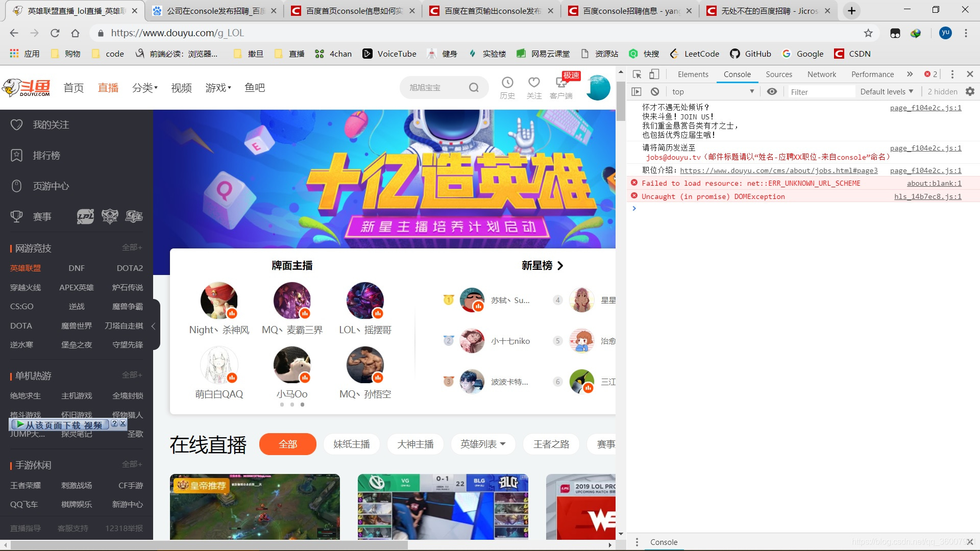Viewport: 980px width, 551px height.
Task: Open the 应用 apps grid bookmark
Action: [x=24, y=54]
